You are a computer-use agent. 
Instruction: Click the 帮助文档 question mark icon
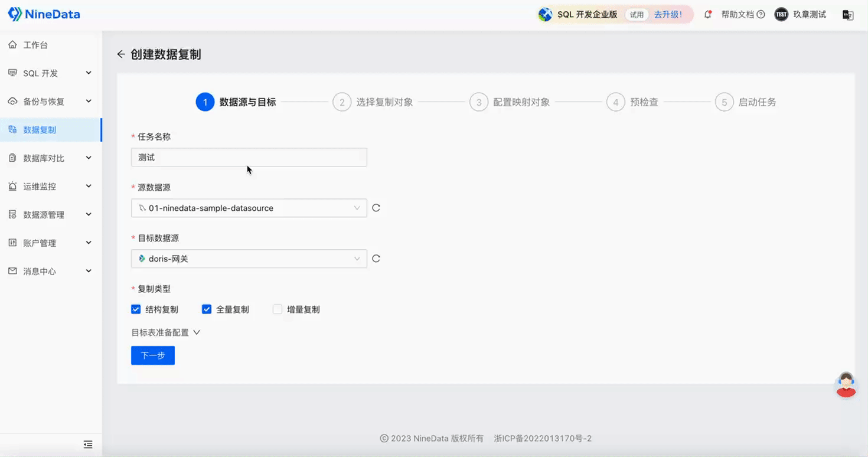point(760,14)
